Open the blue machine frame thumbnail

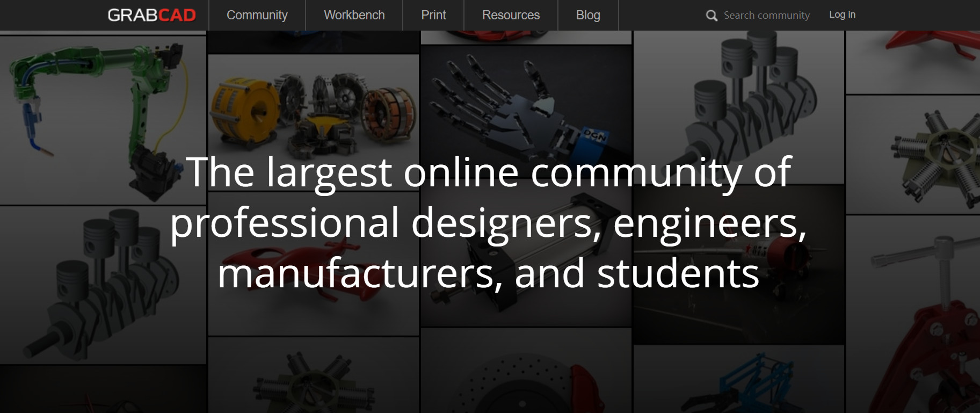(x=739, y=379)
